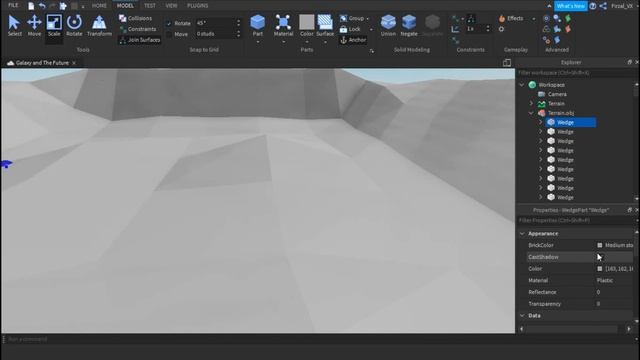This screenshot has width=640, height=360.
Task: Group the selected parts
Action: coord(352,18)
